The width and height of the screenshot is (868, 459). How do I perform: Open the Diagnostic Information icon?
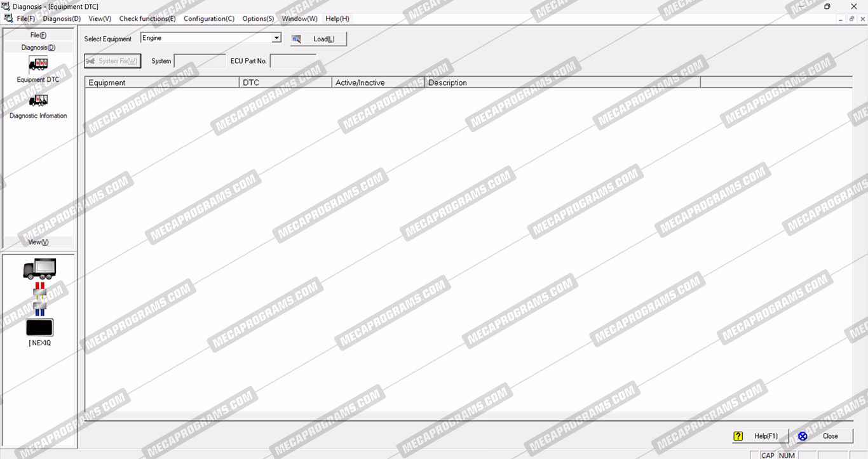(38, 101)
